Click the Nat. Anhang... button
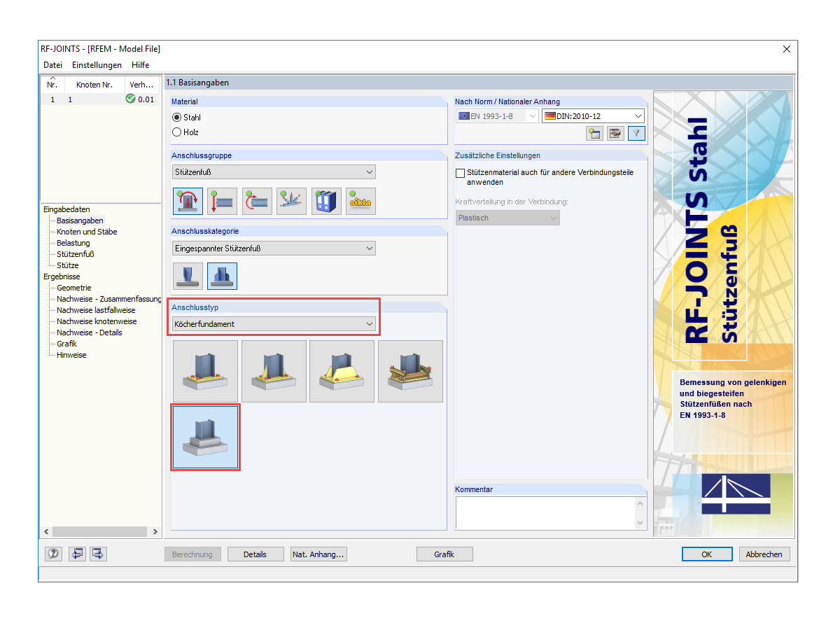Viewport: 840px width, 630px height. (x=319, y=554)
